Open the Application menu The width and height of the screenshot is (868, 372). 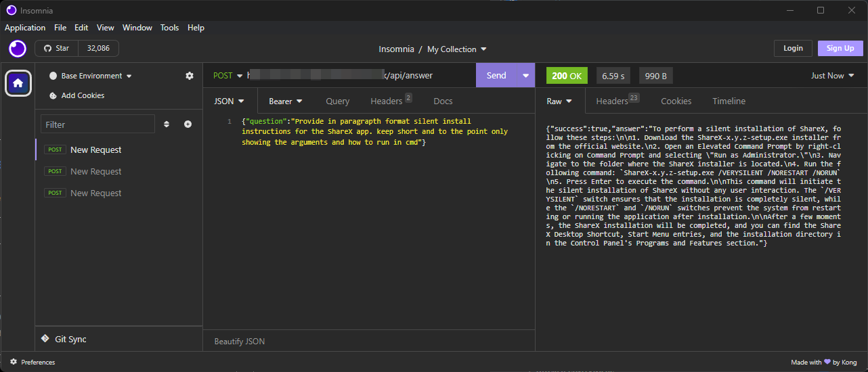click(25, 28)
